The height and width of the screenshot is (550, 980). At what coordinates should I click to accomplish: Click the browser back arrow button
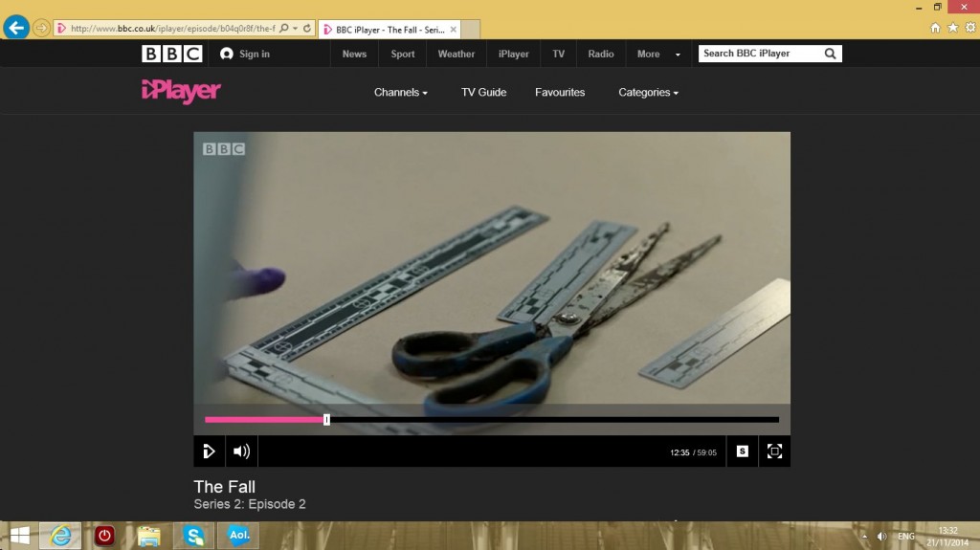[x=16, y=28]
